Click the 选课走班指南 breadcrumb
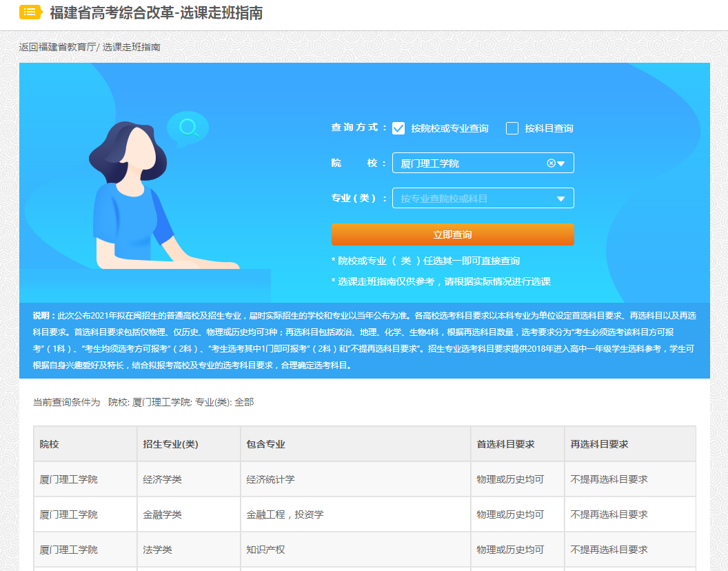 click(x=132, y=47)
